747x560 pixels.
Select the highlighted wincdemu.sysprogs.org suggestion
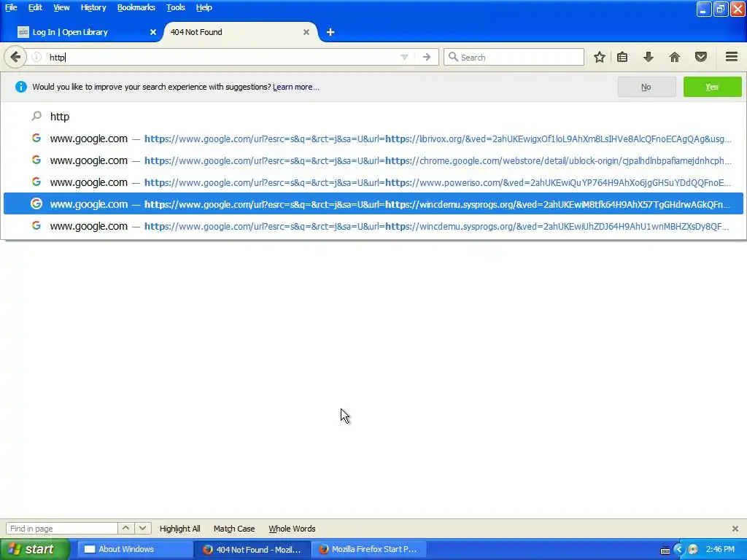[373, 204]
